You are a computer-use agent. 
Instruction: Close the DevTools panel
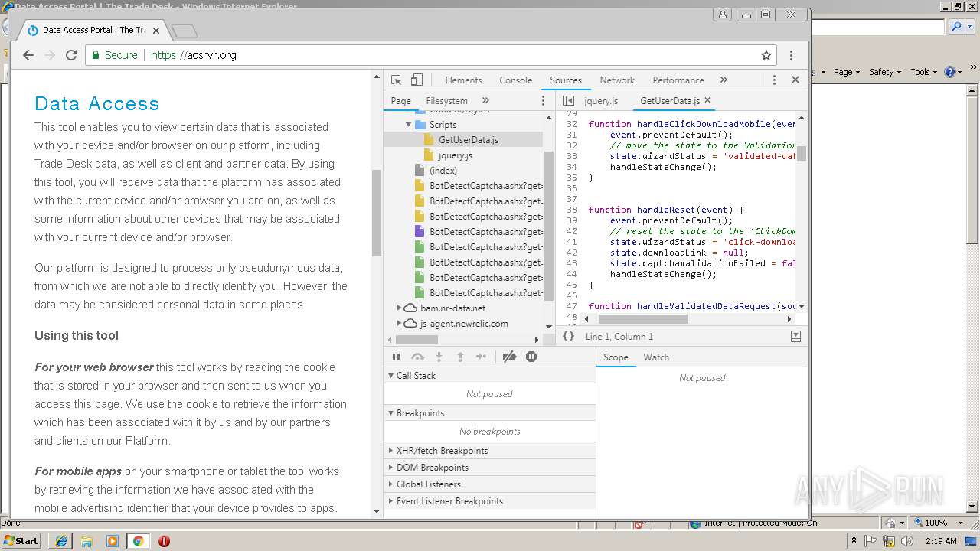pos(795,80)
